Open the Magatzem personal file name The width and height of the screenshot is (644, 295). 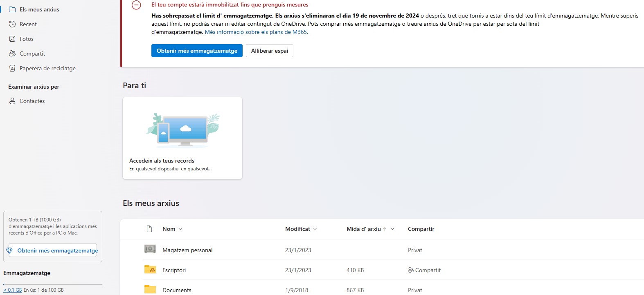tap(187, 250)
